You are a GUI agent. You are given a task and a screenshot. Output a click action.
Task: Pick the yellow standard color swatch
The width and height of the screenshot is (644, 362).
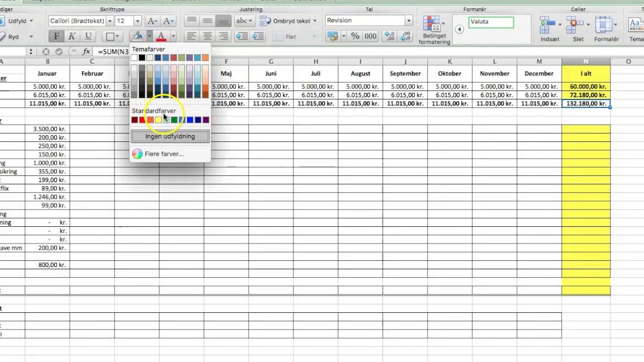158,120
